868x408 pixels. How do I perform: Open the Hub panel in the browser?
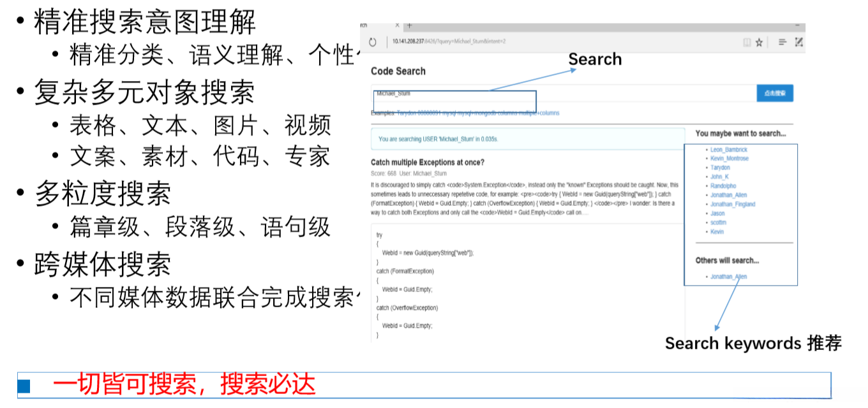(x=782, y=41)
